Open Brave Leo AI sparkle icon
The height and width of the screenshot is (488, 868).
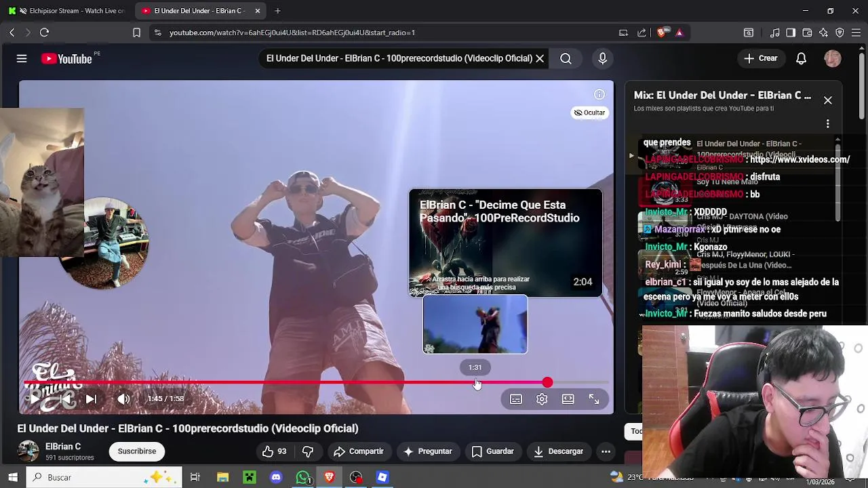pos(823,33)
